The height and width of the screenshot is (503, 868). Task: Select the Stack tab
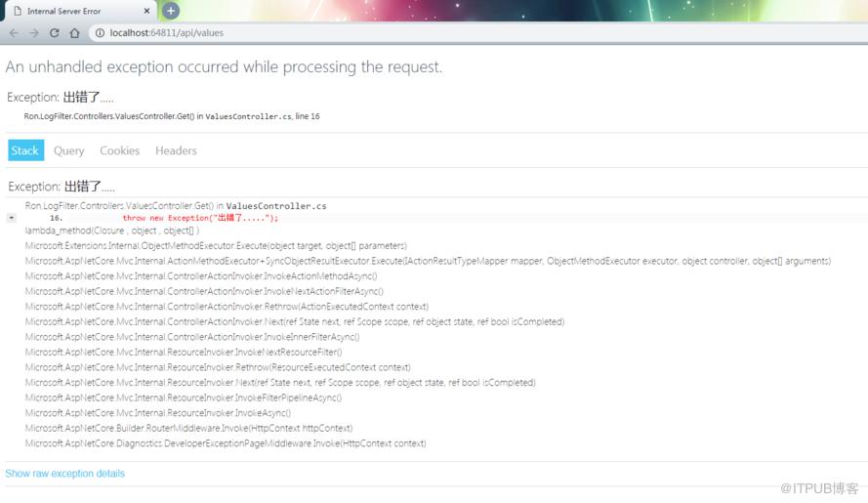[25, 150]
